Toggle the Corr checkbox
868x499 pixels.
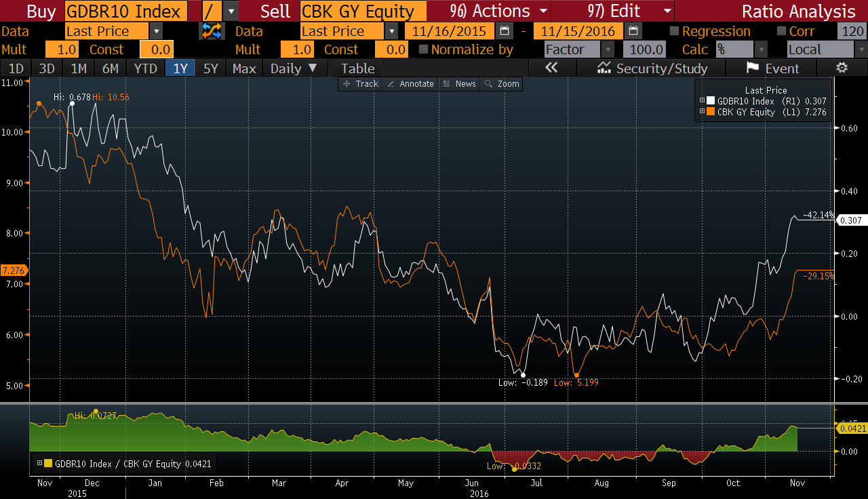781,31
